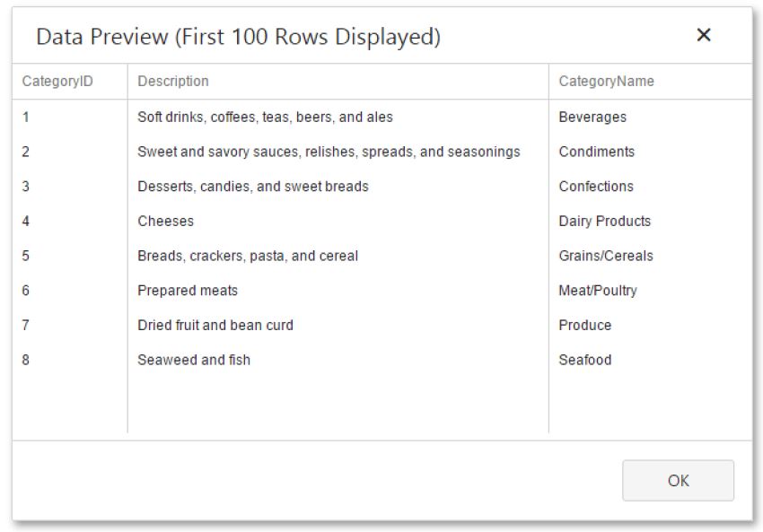Select the CategoryName column header
763x532 pixels.
pyautogui.click(x=606, y=82)
